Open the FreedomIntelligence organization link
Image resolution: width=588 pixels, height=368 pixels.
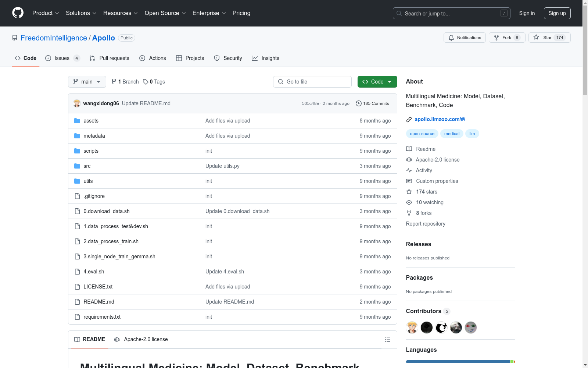pyautogui.click(x=54, y=38)
